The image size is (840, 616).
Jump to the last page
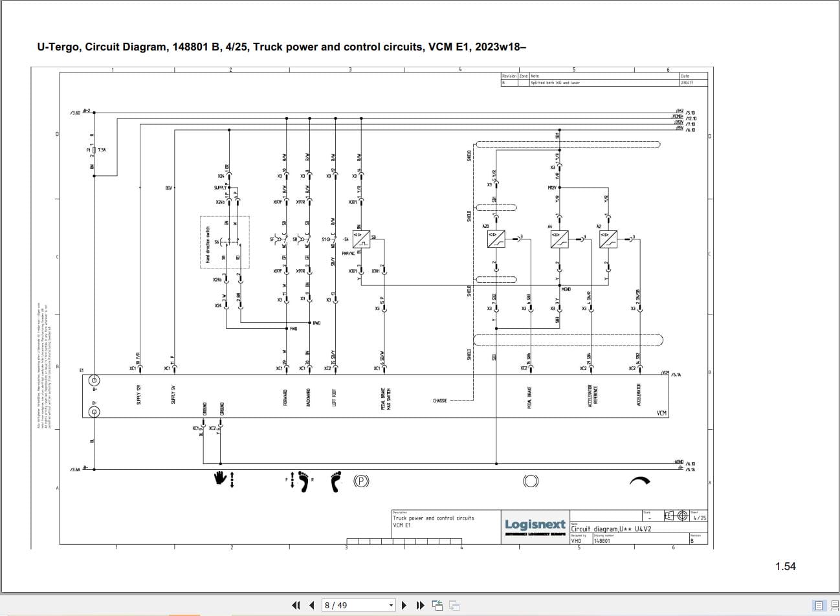click(420, 605)
